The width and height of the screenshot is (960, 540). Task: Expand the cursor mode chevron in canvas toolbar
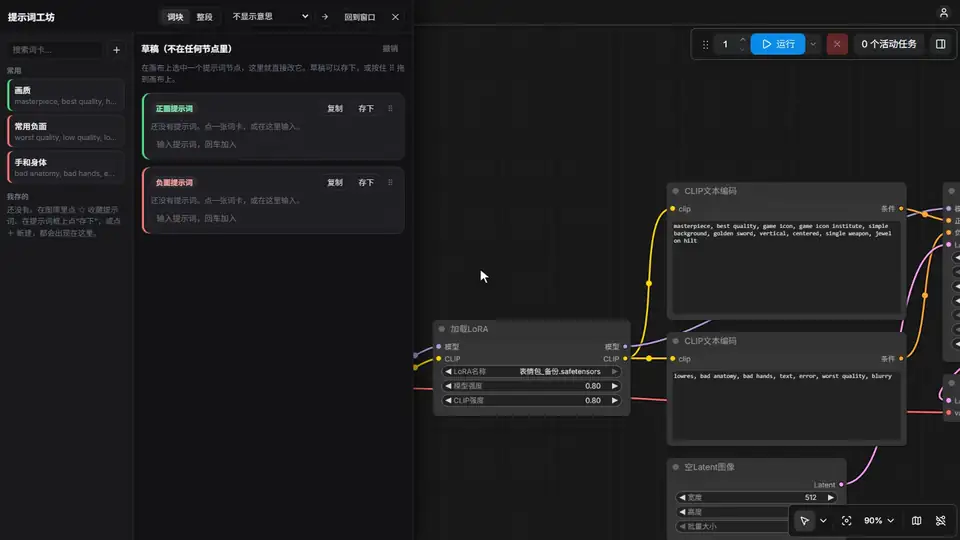[x=823, y=521]
